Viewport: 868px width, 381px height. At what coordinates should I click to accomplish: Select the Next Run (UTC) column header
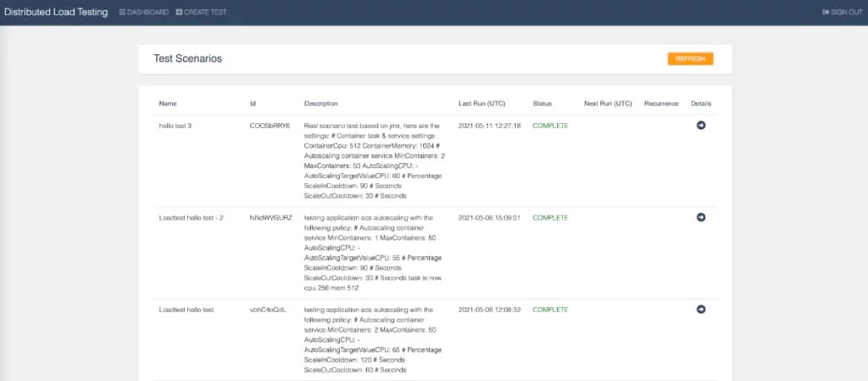(x=608, y=104)
